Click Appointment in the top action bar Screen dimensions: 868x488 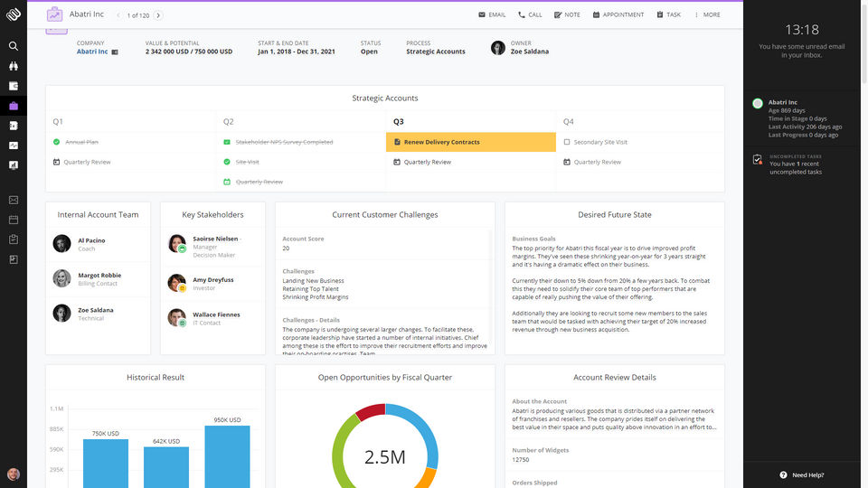[x=618, y=14]
